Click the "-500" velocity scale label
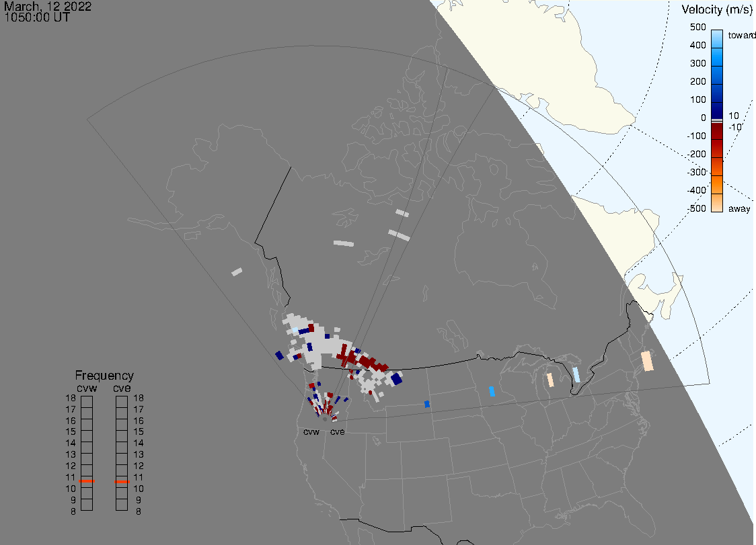 697,208
